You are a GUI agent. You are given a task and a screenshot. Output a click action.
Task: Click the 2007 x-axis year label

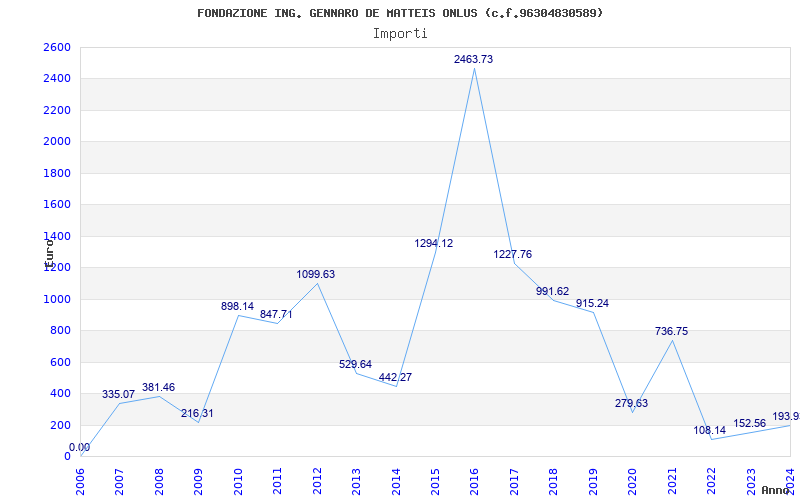click(120, 481)
